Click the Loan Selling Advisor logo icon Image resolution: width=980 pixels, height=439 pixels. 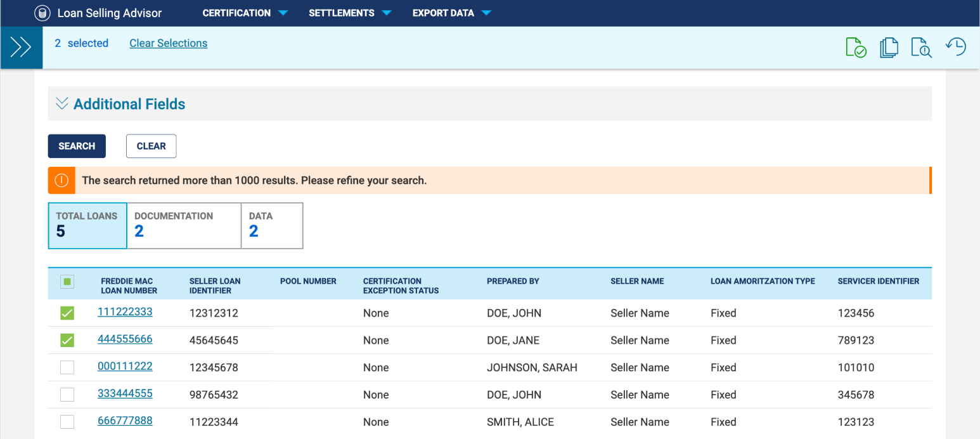[x=42, y=13]
